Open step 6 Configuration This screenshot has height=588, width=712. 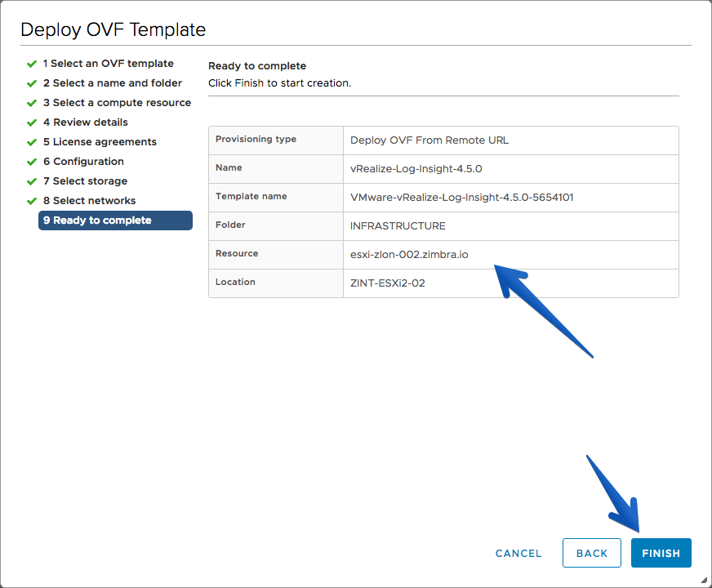pos(83,161)
